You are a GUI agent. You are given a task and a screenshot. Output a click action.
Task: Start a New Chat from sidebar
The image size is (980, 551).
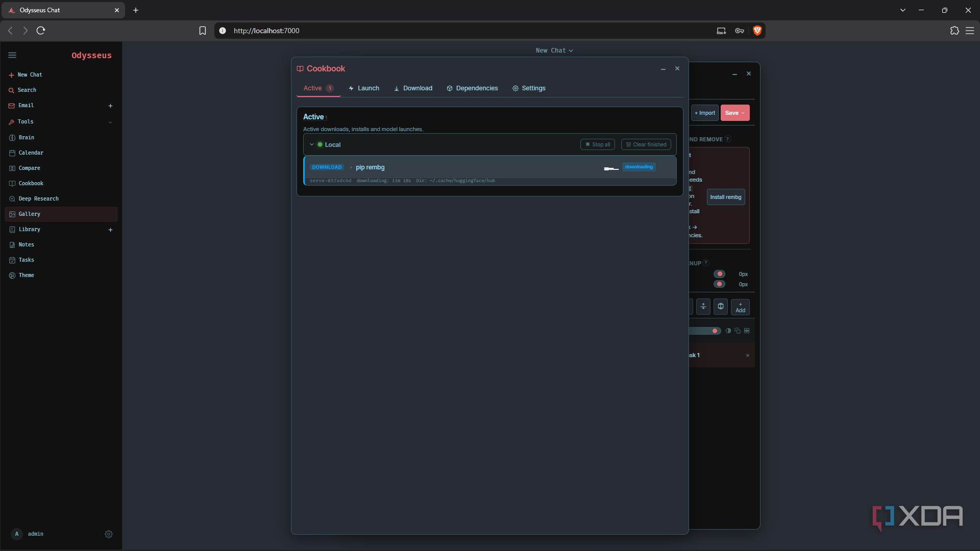pyautogui.click(x=26, y=75)
